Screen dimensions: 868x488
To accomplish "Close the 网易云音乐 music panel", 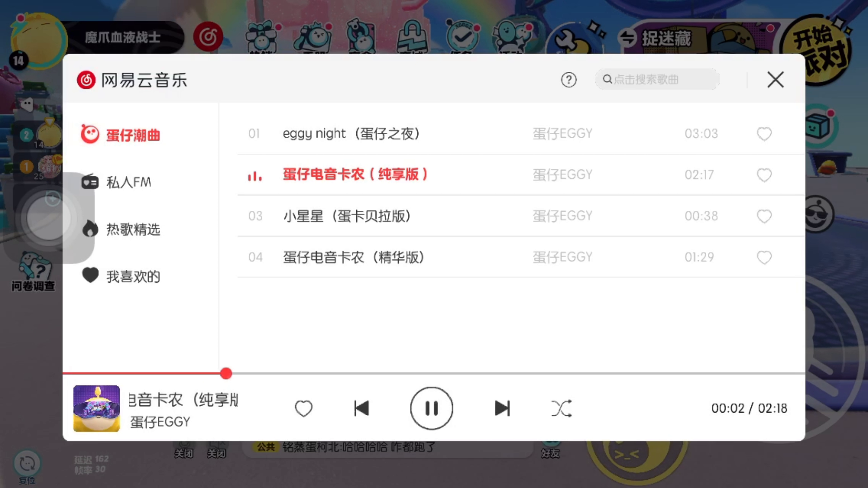I will pyautogui.click(x=775, y=80).
